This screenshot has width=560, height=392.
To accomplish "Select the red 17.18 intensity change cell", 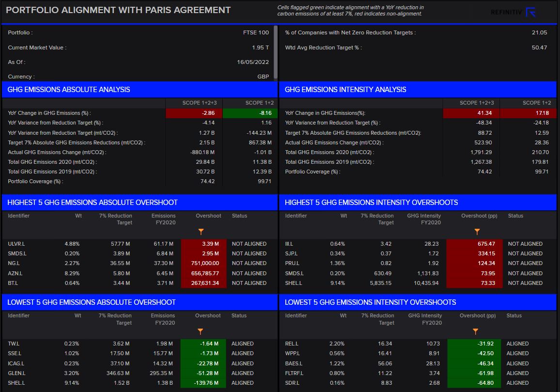I will tap(528, 113).
